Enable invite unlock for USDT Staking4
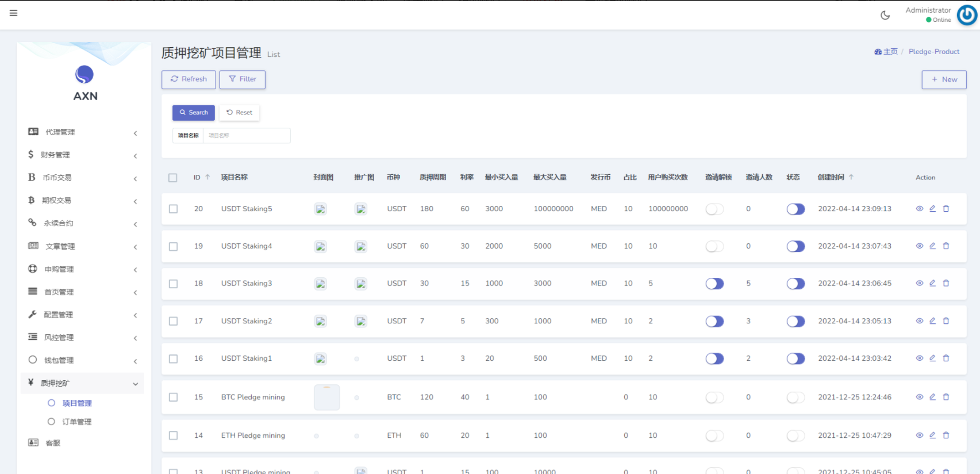This screenshot has height=474, width=980. tap(714, 246)
